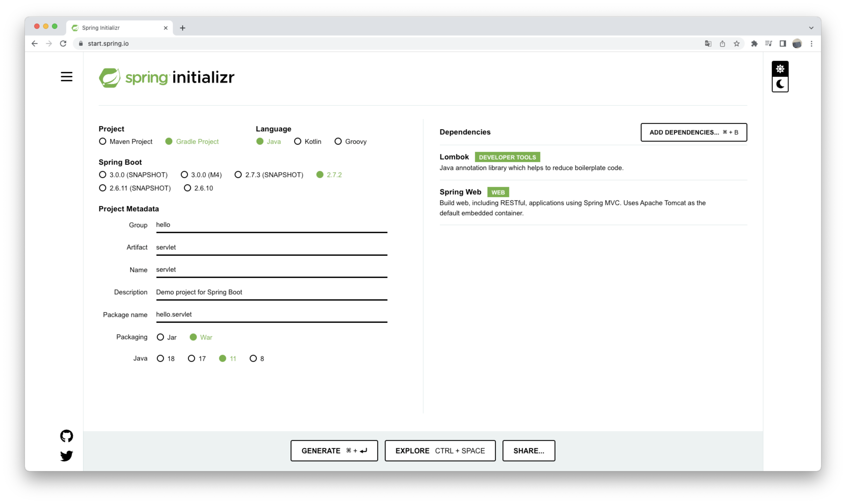Reload the page

[x=63, y=44]
